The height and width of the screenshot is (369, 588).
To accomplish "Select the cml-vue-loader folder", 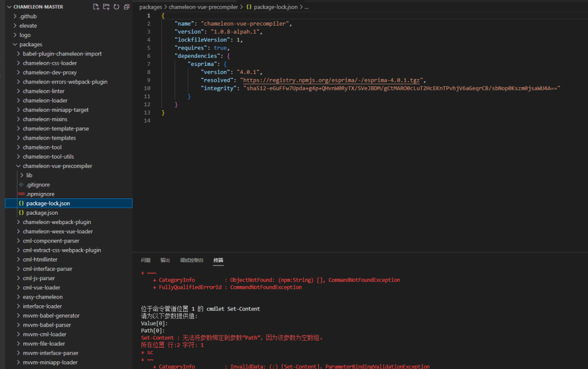I will [x=41, y=288].
